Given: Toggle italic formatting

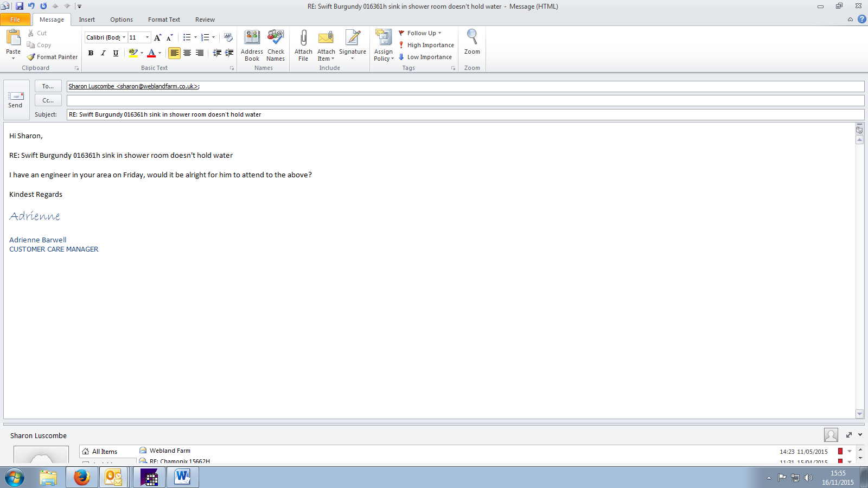Looking at the screenshot, I should pos(103,53).
